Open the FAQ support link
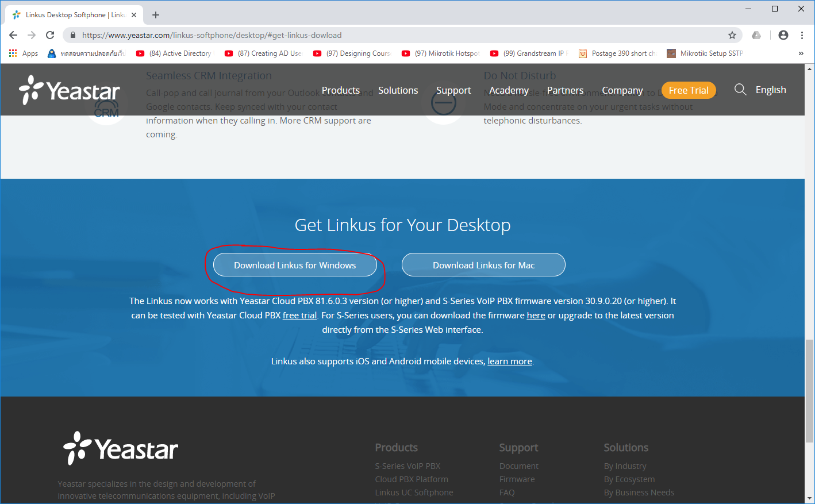Viewport: 815px width, 504px height. pyautogui.click(x=507, y=493)
